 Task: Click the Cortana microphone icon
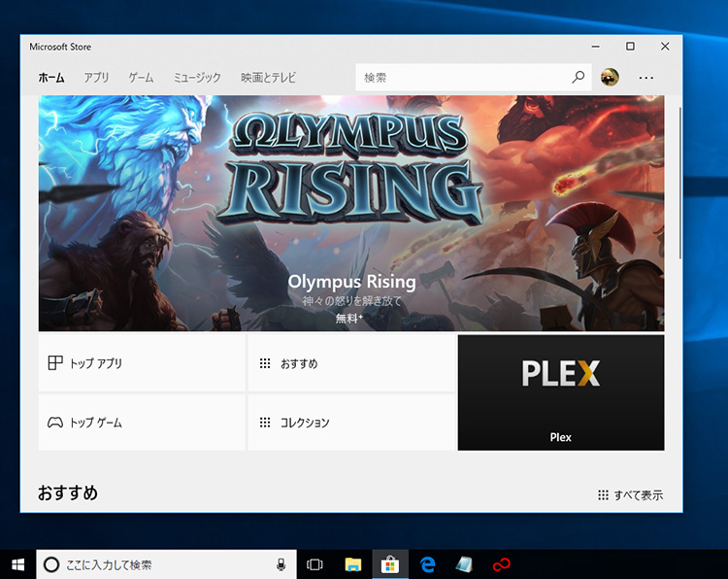[281, 564]
